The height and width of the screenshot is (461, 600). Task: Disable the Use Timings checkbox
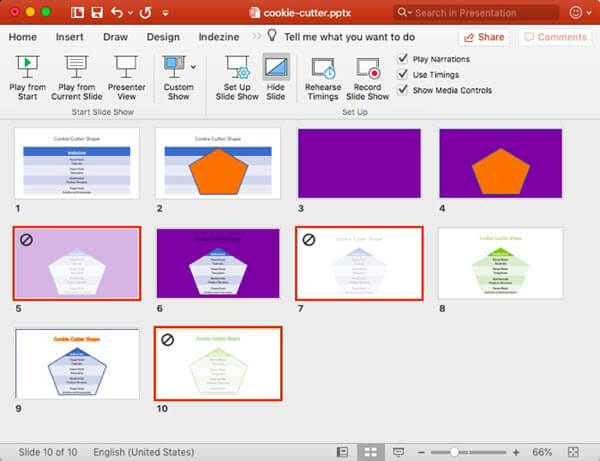[x=403, y=74]
